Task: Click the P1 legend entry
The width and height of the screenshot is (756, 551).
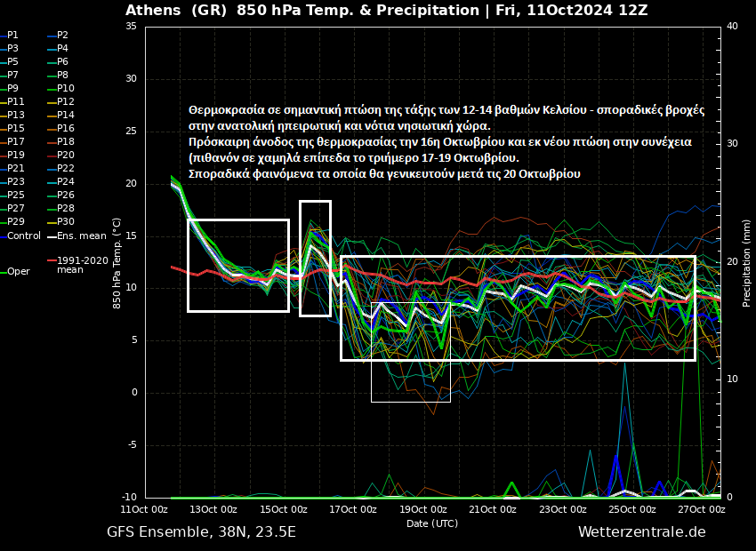Action: coord(12,35)
